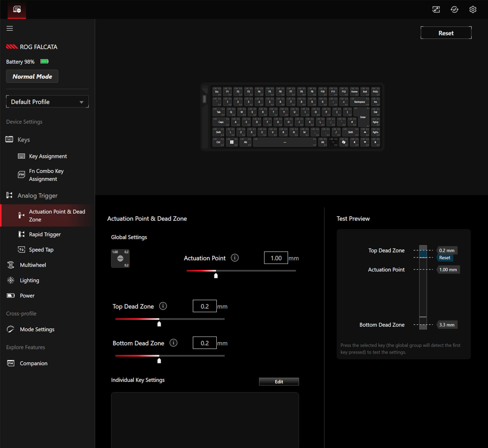Click the Multiwheel icon
Image resolution: width=488 pixels, height=448 pixels.
(10, 265)
